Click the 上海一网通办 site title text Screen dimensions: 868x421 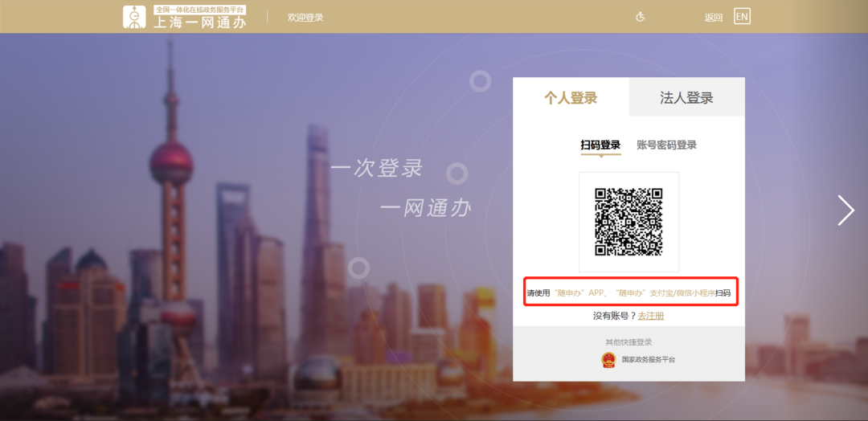pos(200,22)
